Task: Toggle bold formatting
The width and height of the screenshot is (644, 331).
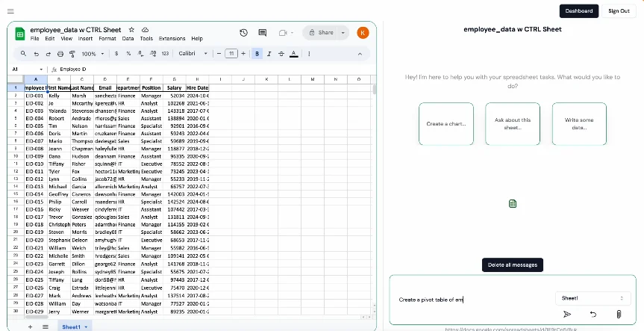Action: pyautogui.click(x=257, y=54)
